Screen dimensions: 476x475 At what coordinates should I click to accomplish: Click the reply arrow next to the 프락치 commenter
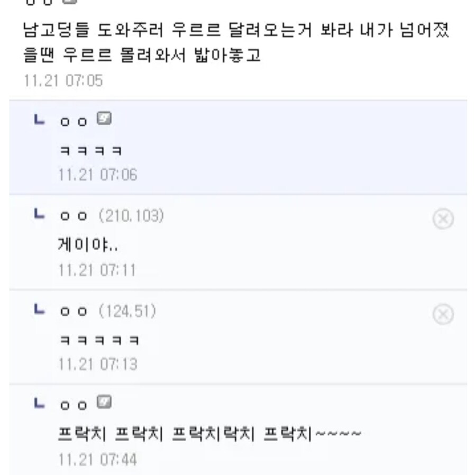(39, 404)
